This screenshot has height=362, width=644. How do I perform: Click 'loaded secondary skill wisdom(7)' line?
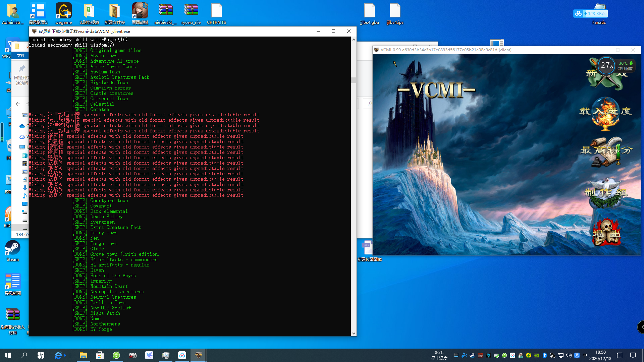pyautogui.click(x=71, y=45)
